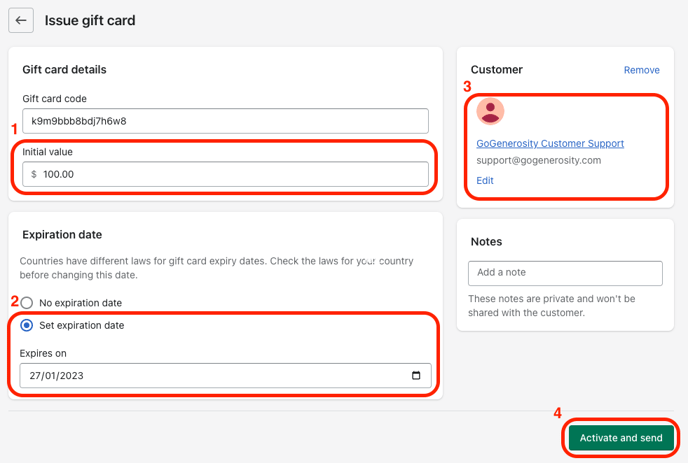Click the Customer section heading

pyautogui.click(x=497, y=70)
